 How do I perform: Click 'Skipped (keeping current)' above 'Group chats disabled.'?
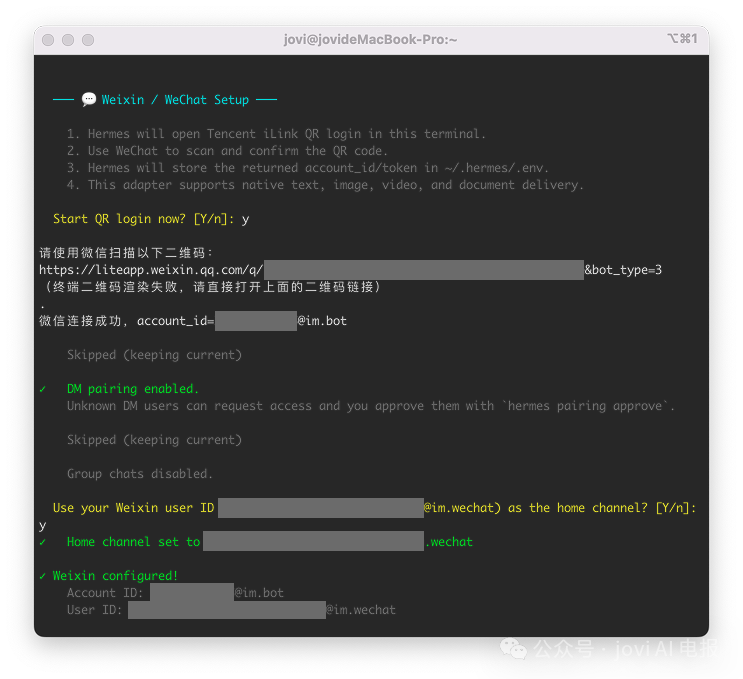coord(154,440)
